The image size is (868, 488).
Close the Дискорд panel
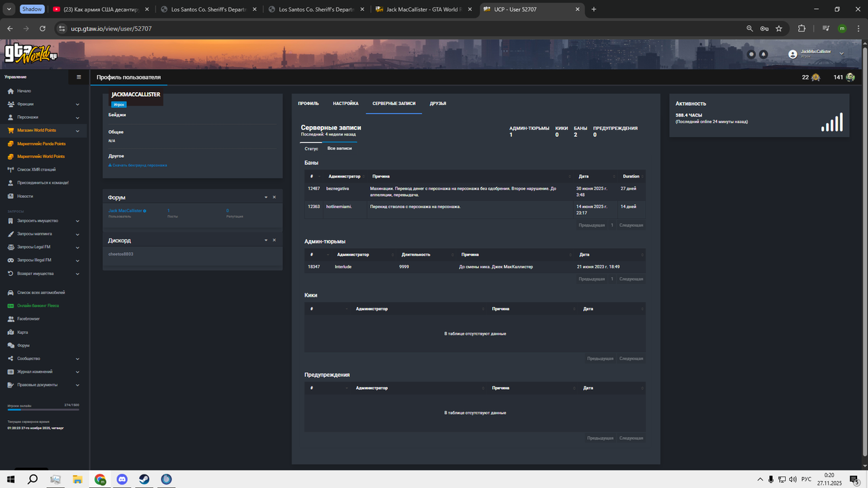point(274,240)
